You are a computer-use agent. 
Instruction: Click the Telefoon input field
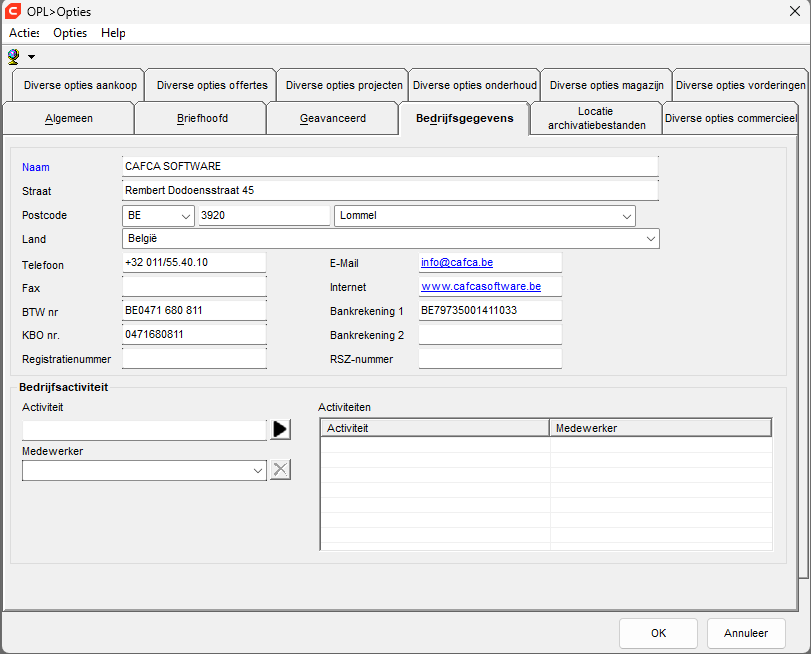tap(194, 262)
